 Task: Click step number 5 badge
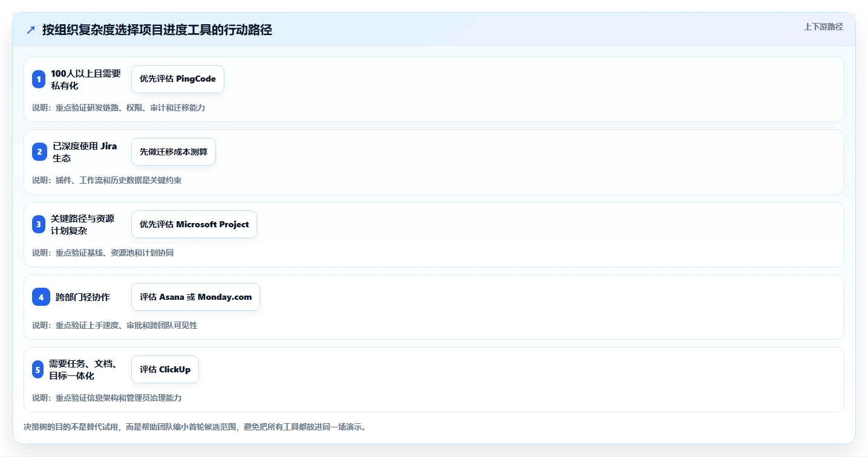pyautogui.click(x=38, y=369)
